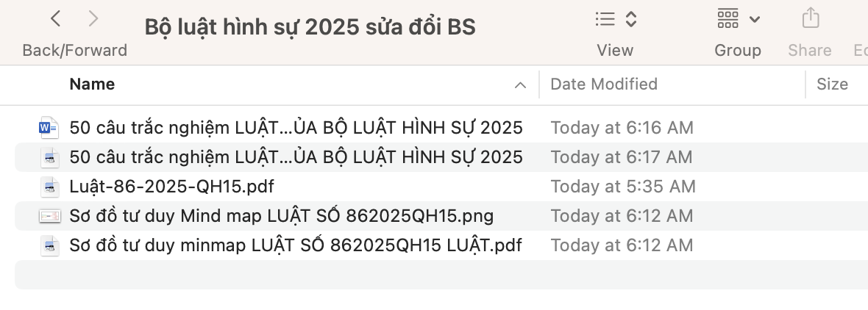Screen dimensions: 868x310
Task: Click the Forward navigation arrow
Action: point(93,19)
